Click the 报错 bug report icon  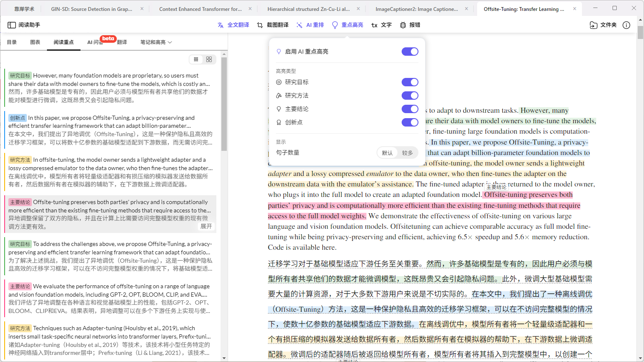(403, 25)
